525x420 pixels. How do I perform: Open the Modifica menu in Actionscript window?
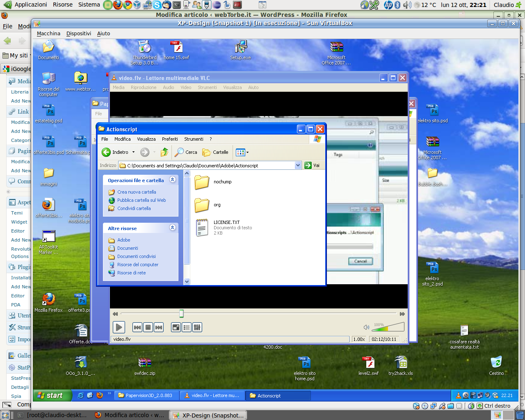(x=123, y=139)
